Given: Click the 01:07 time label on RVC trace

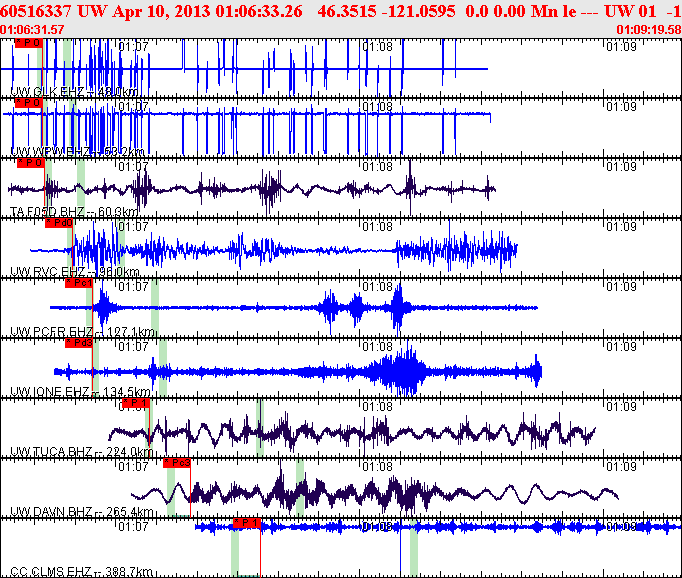Looking at the screenshot, I should tap(134, 226).
